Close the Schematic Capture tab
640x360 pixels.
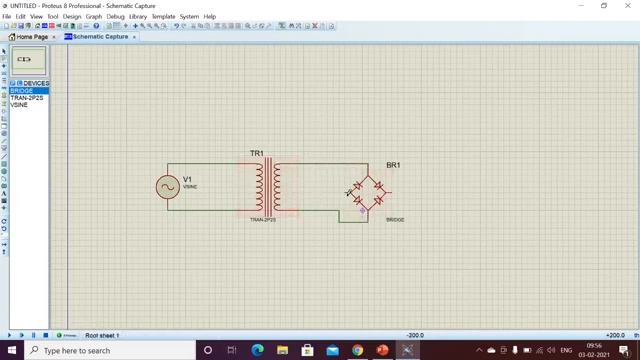[x=134, y=37]
